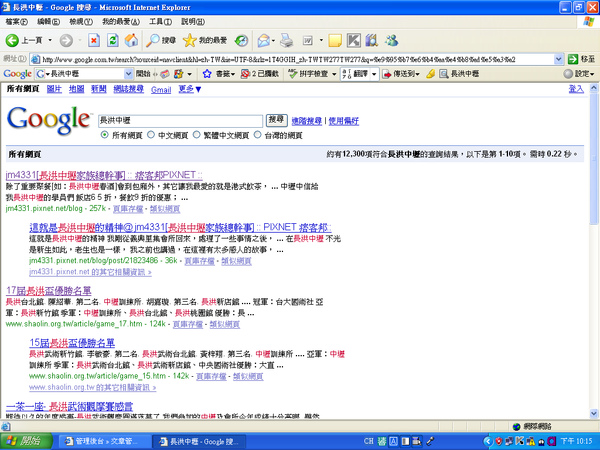Open Favorites (我的最愛) star button

[205, 40]
